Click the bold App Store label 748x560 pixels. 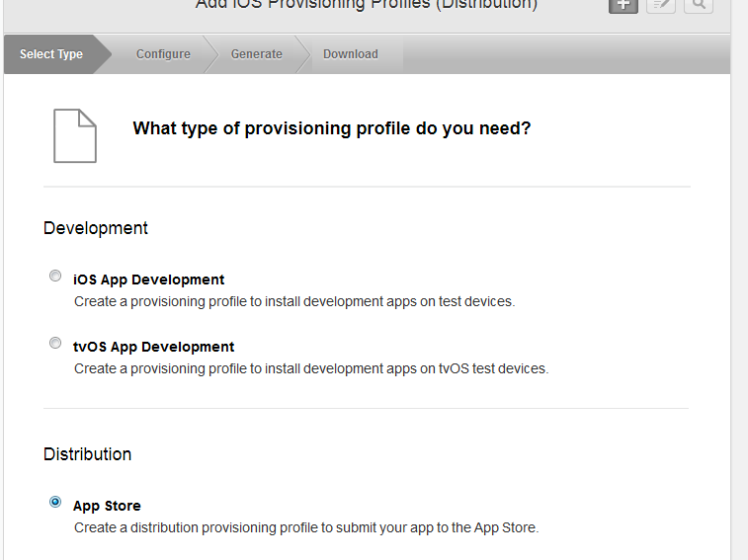point(107,506)
